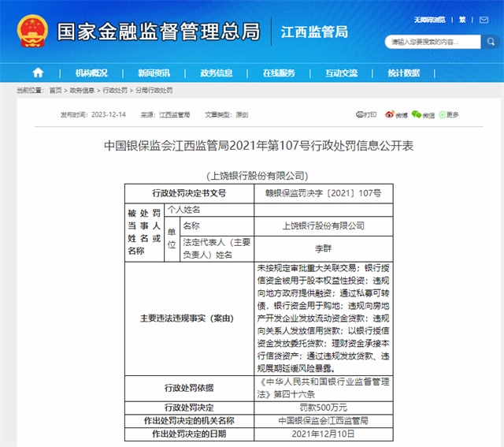
Task: Click the search magnifier button
Action: coord(491,42)
